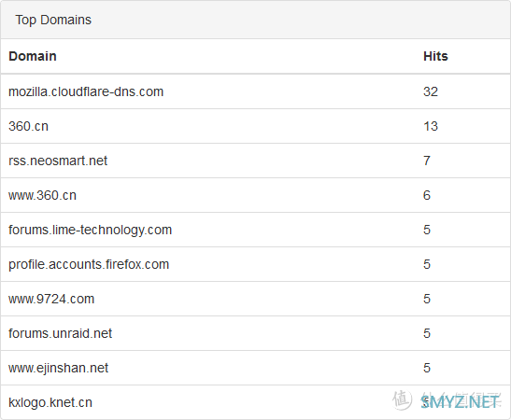Click the Hits column header
511x420 pixels.
pyautogui.click(x=435, y=56)
